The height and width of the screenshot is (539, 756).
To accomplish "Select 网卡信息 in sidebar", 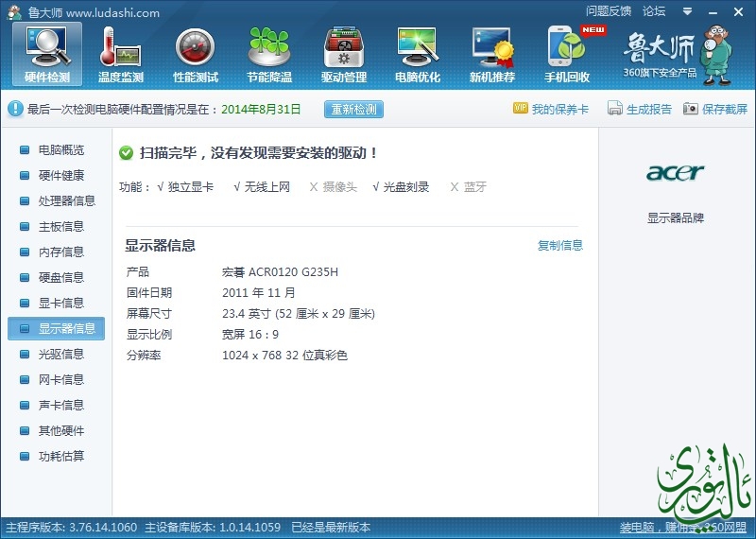I will 60,380.
